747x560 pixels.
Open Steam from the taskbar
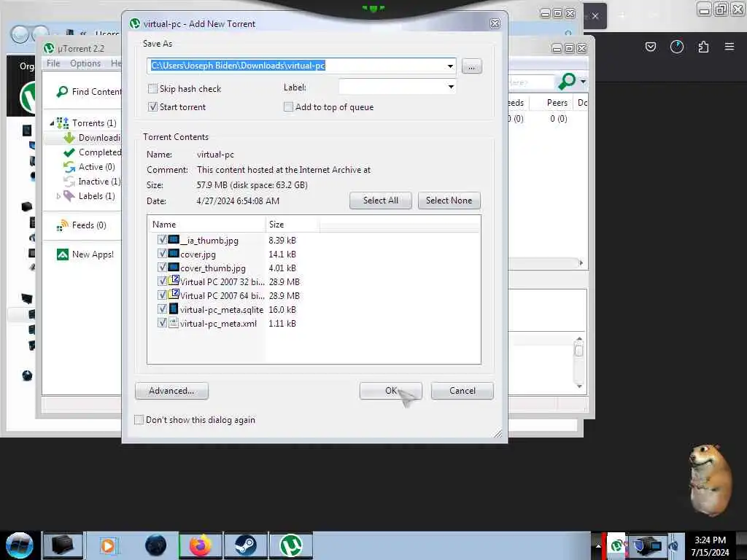[x=245, y=545]
